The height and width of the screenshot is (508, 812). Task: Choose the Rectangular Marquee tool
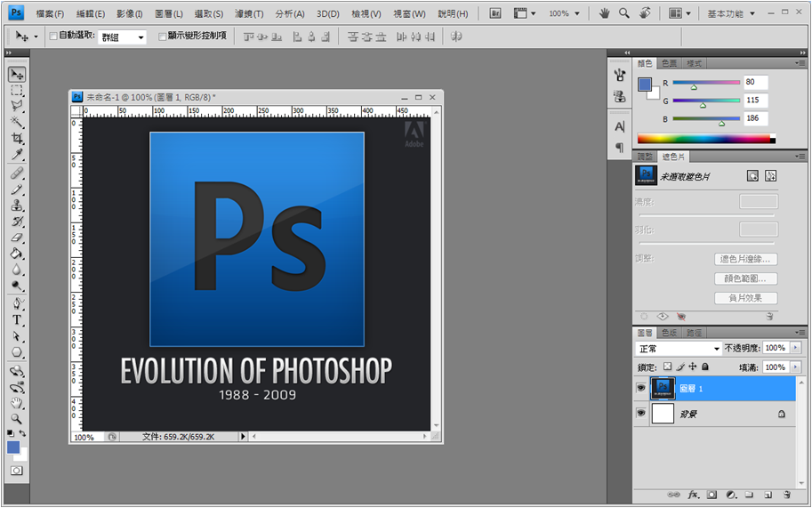coord(17,90)
